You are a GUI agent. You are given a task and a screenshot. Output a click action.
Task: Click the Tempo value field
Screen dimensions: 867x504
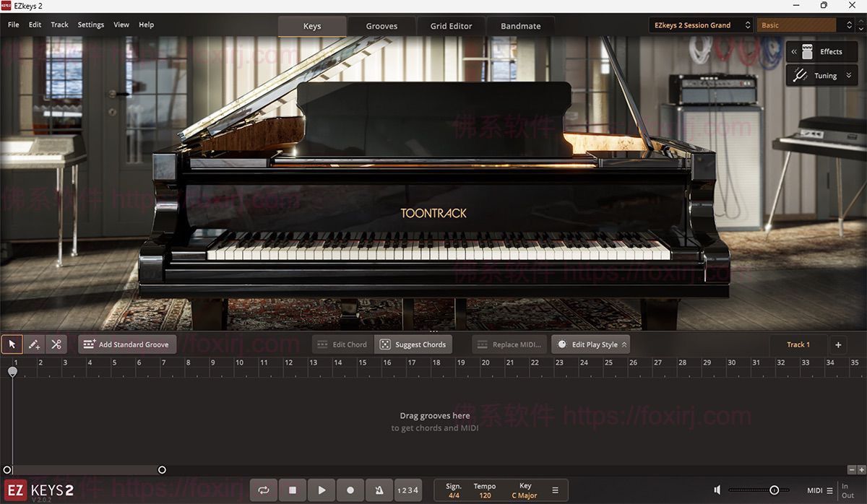point(485,495)
